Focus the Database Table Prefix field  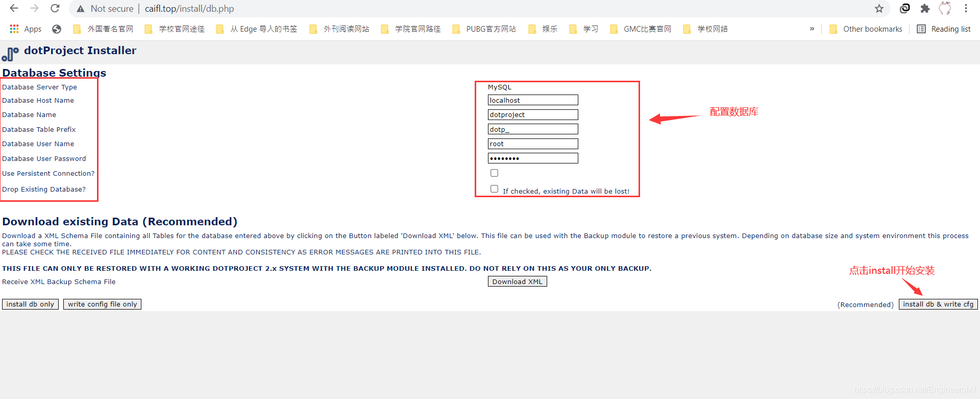[533, 129]
